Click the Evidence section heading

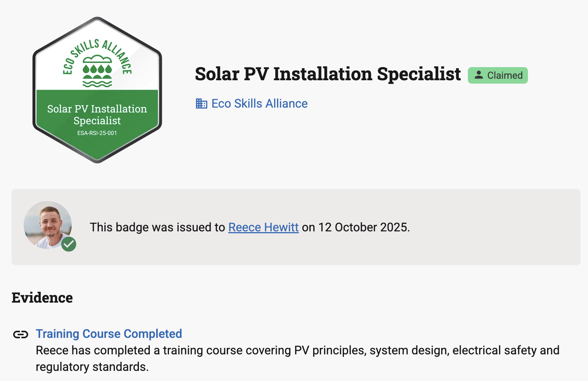pyautogui.click(x=42, y=298)
